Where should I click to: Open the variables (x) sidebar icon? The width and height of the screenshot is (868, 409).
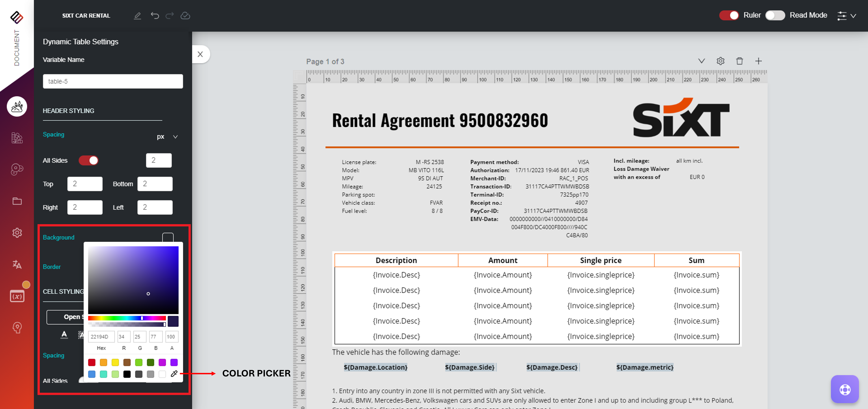(x=17, y=296)
